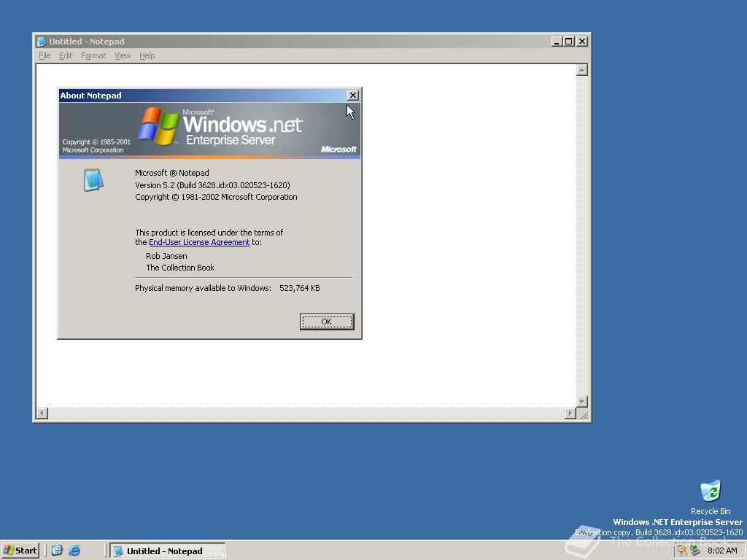Open the Start menu
This screenshot has height=560, width=747.
(20, 551)
